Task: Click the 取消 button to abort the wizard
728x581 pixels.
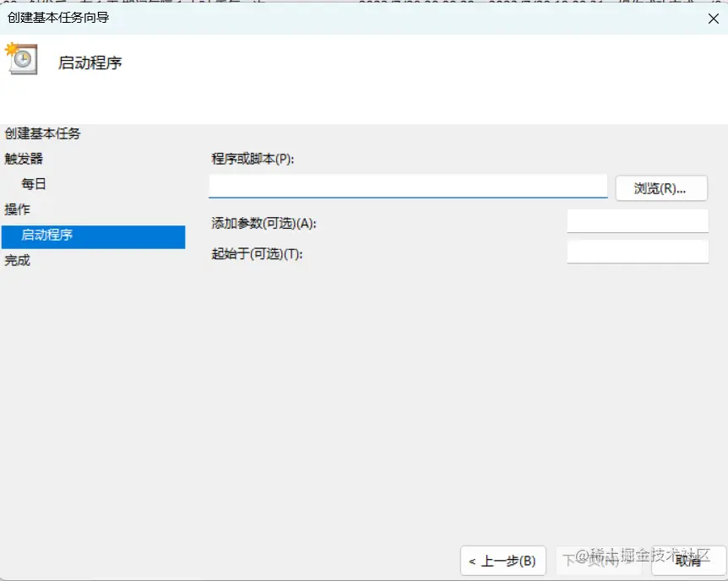Action: click(x=689, y=561)
